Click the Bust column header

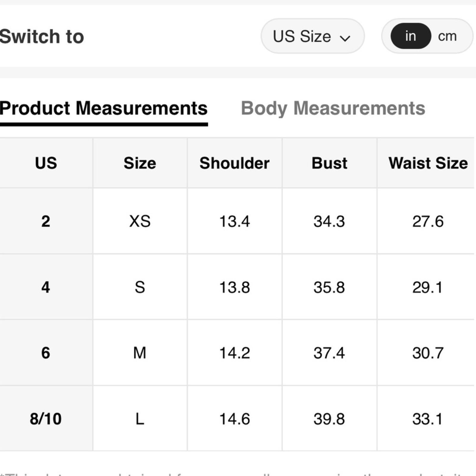coord(329,163)
